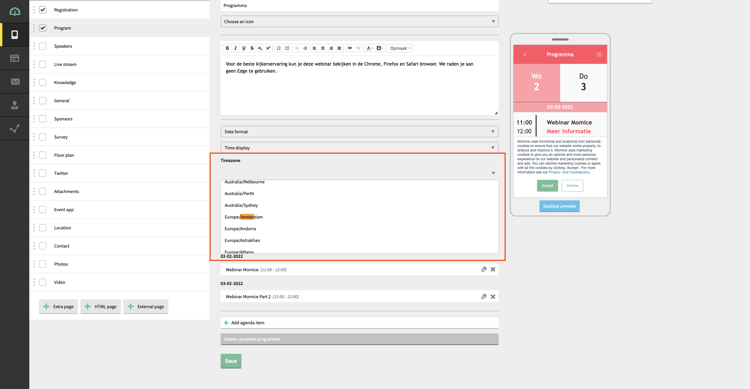Open the Twitter page row
This screenshot has height=389, width=750.
(x=120, y=173)
